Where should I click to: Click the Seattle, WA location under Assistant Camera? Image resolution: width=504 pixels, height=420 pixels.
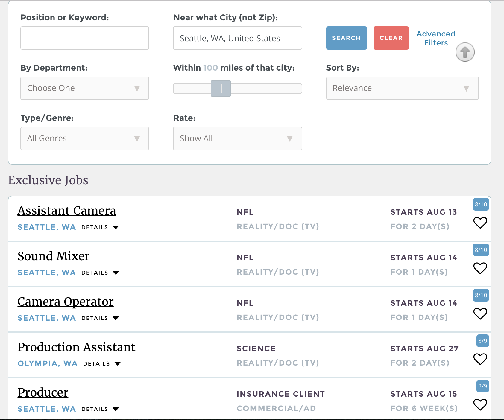47,227
